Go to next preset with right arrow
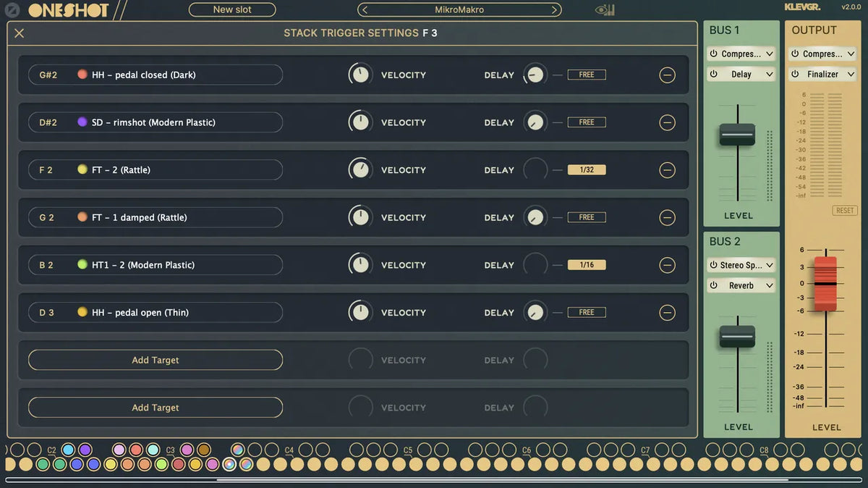This screenshot has width=868, height=488. [555, 10]
